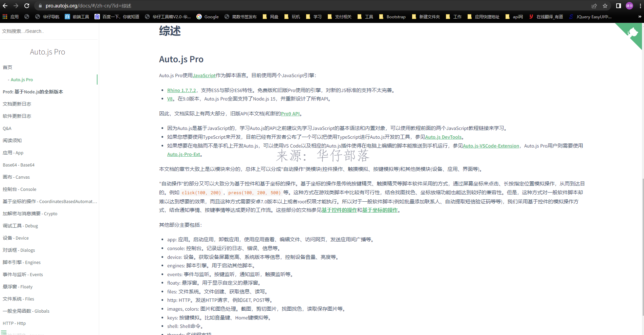Open the 简数书签发布 bookmark

240,17
